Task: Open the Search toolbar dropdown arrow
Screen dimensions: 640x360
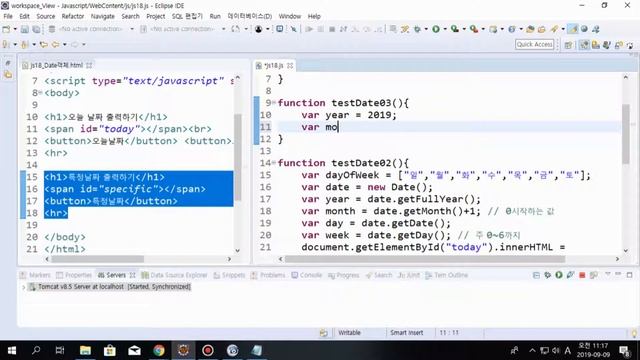Action: (563, 29)
